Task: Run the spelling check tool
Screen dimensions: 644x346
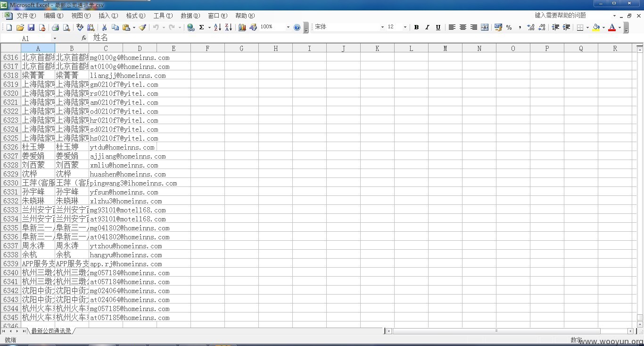Action: point(80,27)
